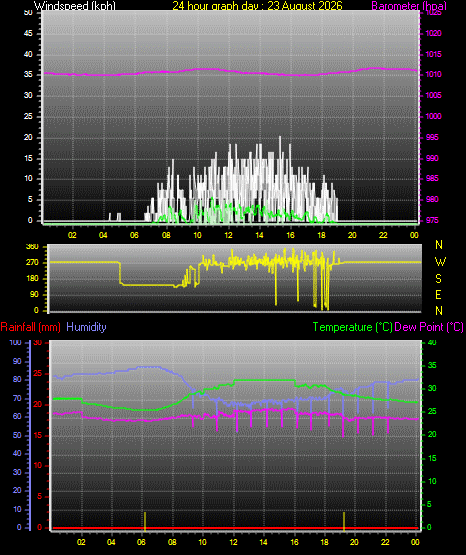Click the "Temperature (°C)" legend label
Image resolution: width=466 pixels, height=555 pixels.
tap(352, 327)
